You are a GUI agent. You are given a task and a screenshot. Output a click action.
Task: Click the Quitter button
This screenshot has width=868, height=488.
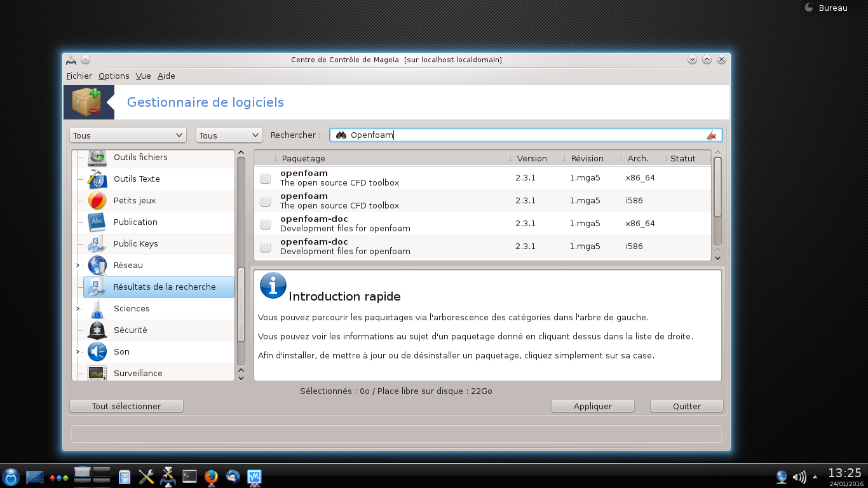687,406
